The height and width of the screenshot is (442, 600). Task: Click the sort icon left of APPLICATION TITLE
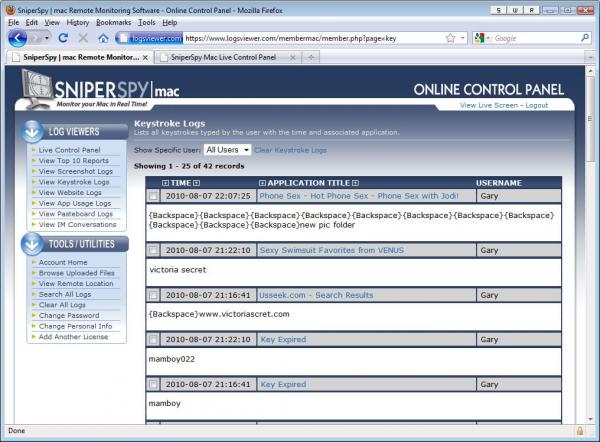click(x=262, y=183)
